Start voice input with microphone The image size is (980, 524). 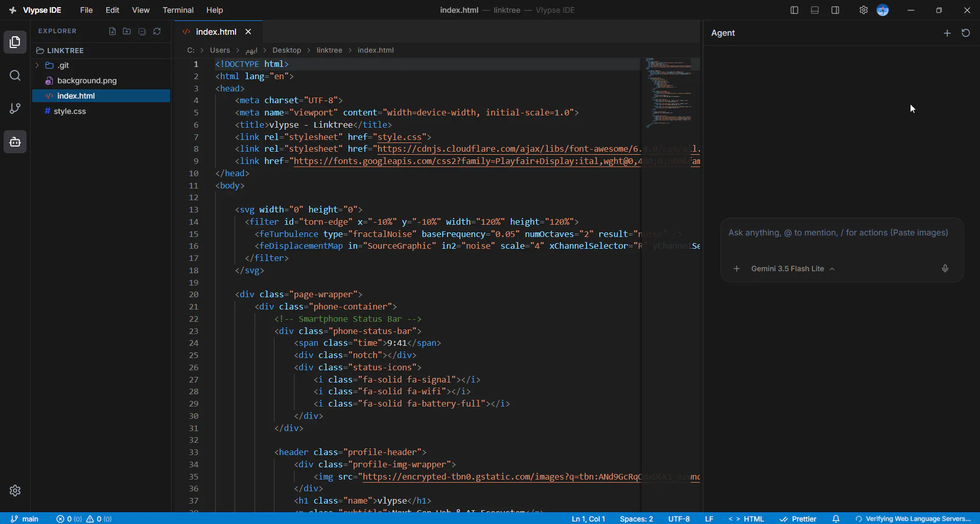point(945,269)
